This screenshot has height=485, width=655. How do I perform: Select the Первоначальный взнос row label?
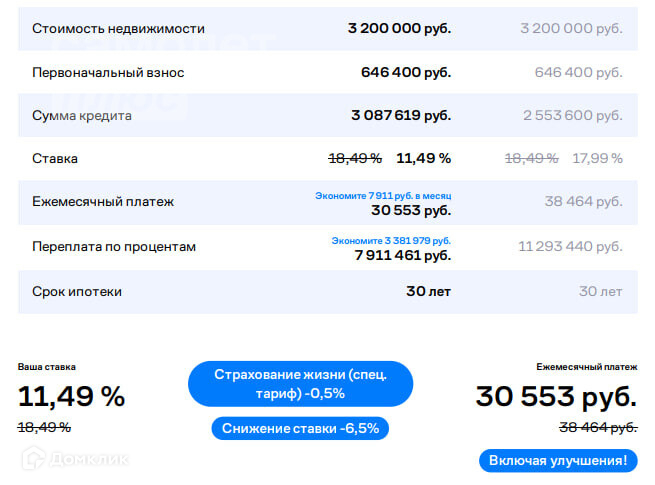[108, 72]
